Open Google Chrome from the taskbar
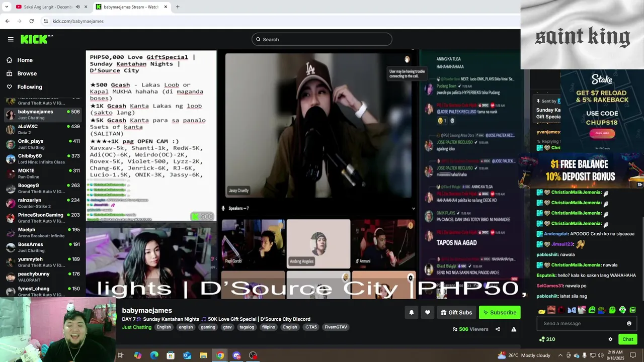644x362 pixels. (x=220, y=355)
